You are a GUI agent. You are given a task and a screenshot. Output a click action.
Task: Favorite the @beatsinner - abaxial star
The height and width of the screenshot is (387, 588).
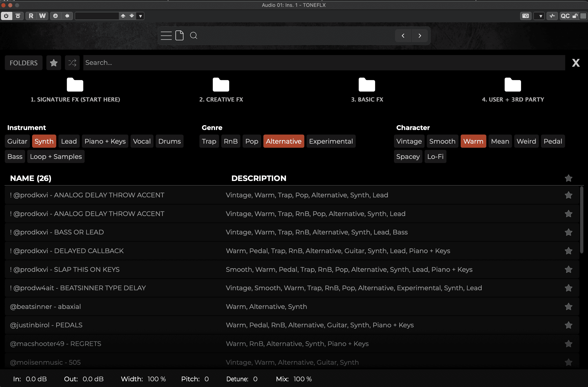point(568,306)
